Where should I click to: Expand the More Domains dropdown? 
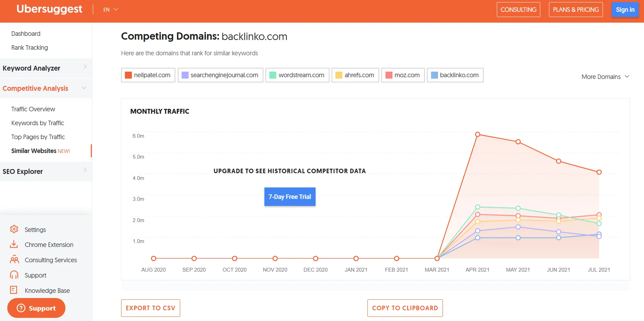605,77
